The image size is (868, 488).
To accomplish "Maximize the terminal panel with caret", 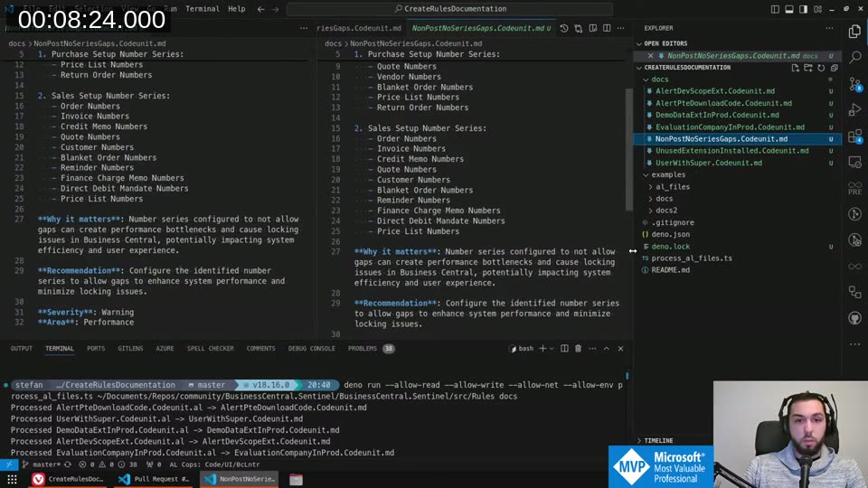I will pos(607,349).
